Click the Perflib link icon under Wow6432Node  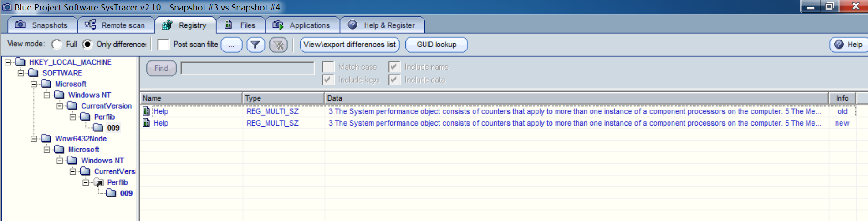pyautogui.click(x=98, y=182)
